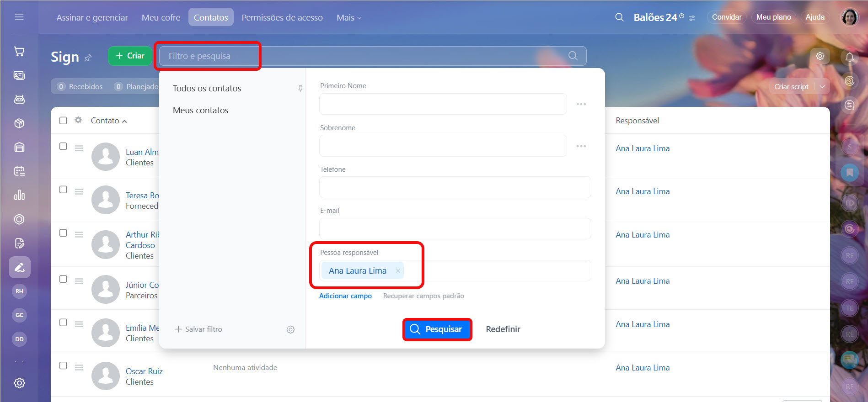Open the document edit icon in sidebar
The width and height of the screenshot is (868, 402).
coord(19,243)
